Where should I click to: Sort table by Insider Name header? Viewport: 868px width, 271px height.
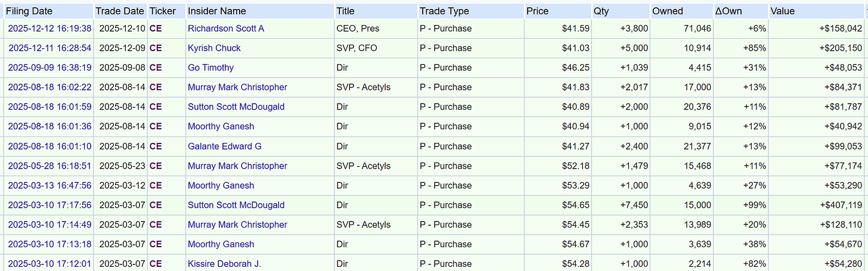click(217, 11)
